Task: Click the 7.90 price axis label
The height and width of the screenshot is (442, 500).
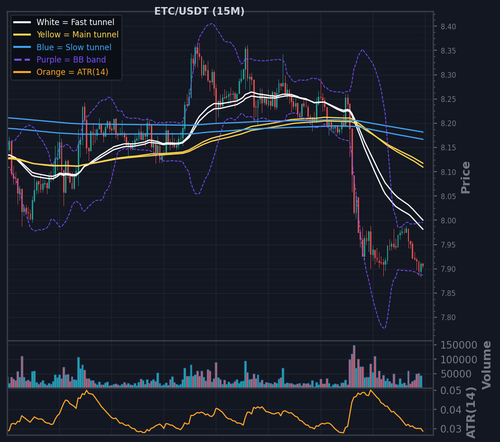Action: tap(448, 269)
